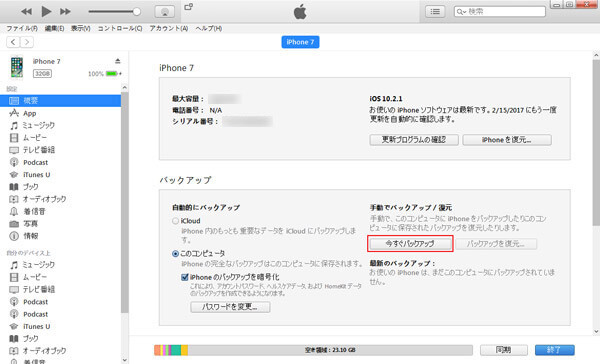
Task: Open the ファイル menu
Action: pyautogui.click(x=22, y=28)
